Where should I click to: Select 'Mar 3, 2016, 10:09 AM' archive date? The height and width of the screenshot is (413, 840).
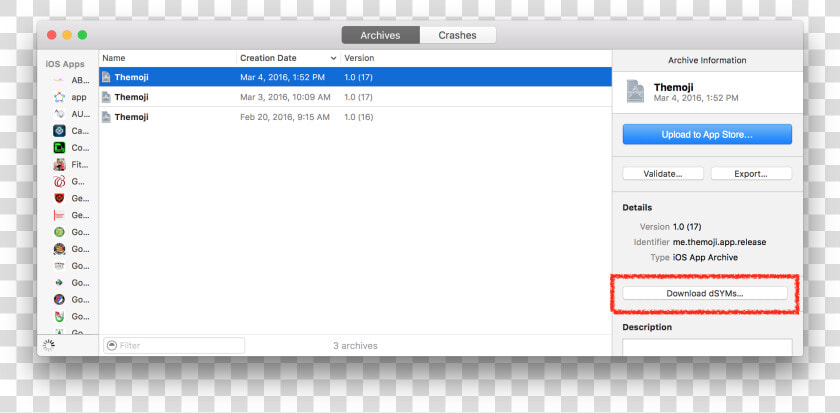(286, 97)
